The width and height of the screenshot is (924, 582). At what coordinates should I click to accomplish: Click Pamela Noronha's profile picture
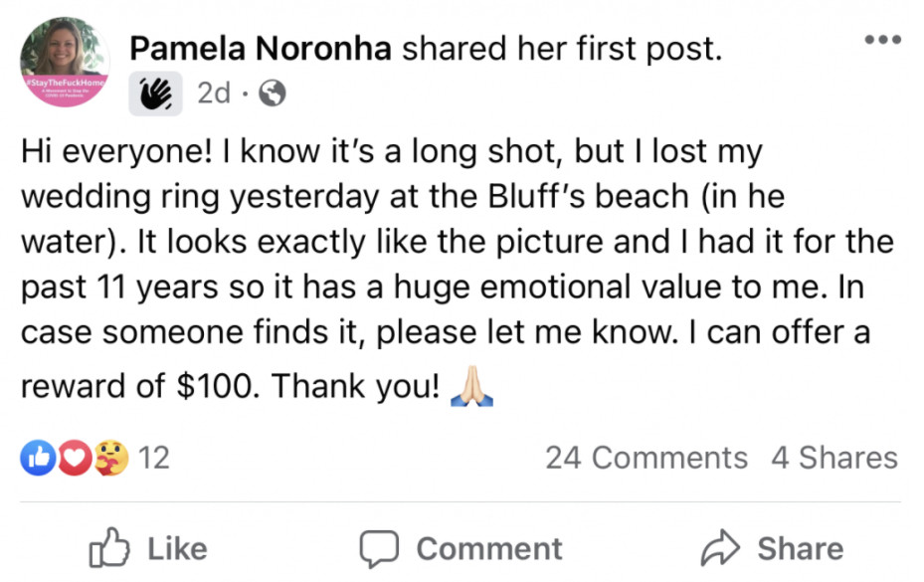pos(66,62)
